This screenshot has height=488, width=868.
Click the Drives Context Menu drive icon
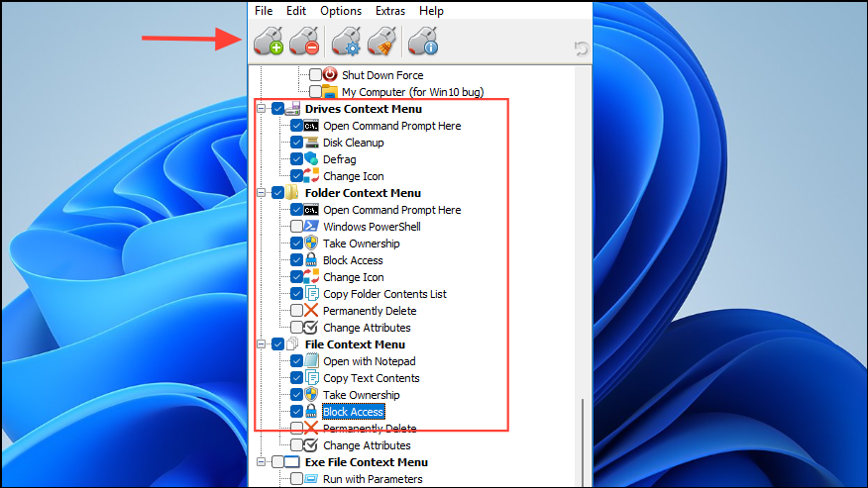pyautogui.click(x=293, y=109)
